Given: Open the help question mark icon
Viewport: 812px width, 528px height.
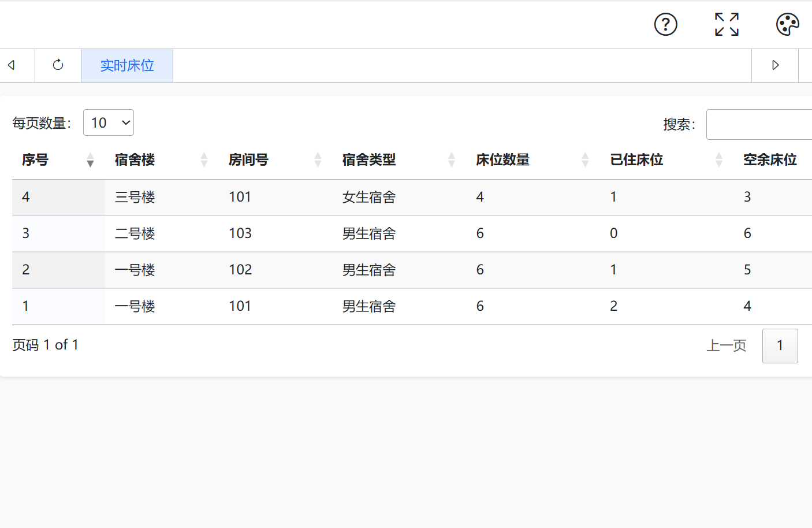Looking at the screenshot, I should (665, 24).
